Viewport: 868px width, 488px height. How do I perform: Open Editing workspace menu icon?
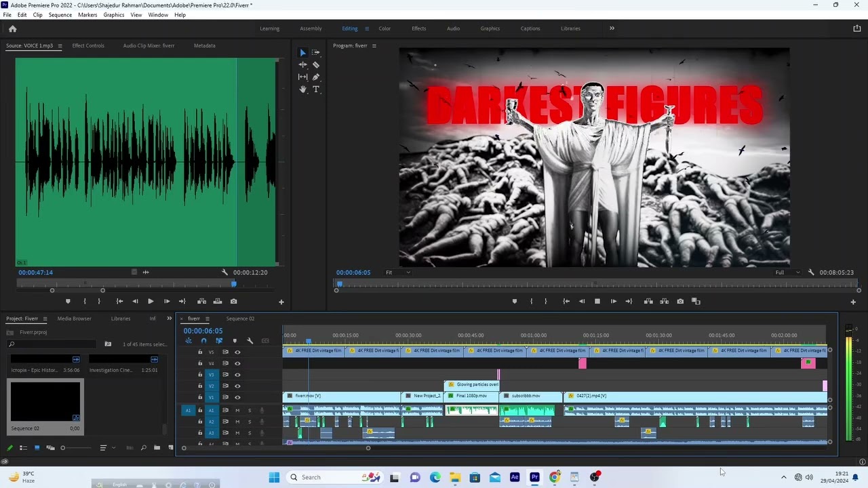(367, 28)
